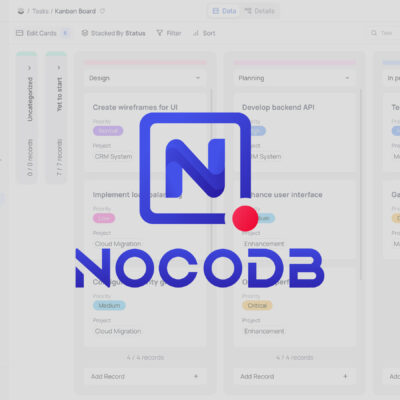
Task: Open the Design stack dropdown arrow
Action: (x=198, y=78)
